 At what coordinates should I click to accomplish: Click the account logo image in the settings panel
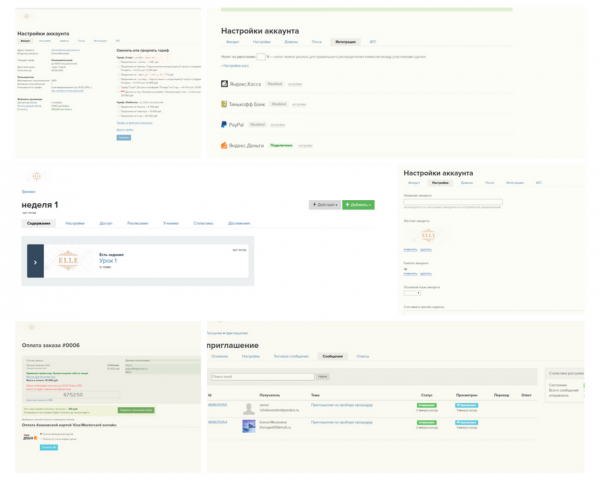pyautogui.click(x=428, y=235)
